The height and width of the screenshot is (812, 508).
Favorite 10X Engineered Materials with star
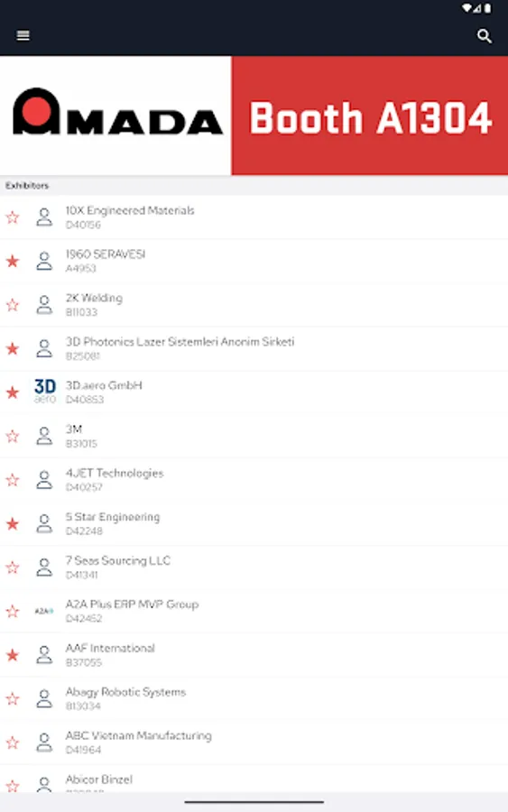[x=13, y=217]
